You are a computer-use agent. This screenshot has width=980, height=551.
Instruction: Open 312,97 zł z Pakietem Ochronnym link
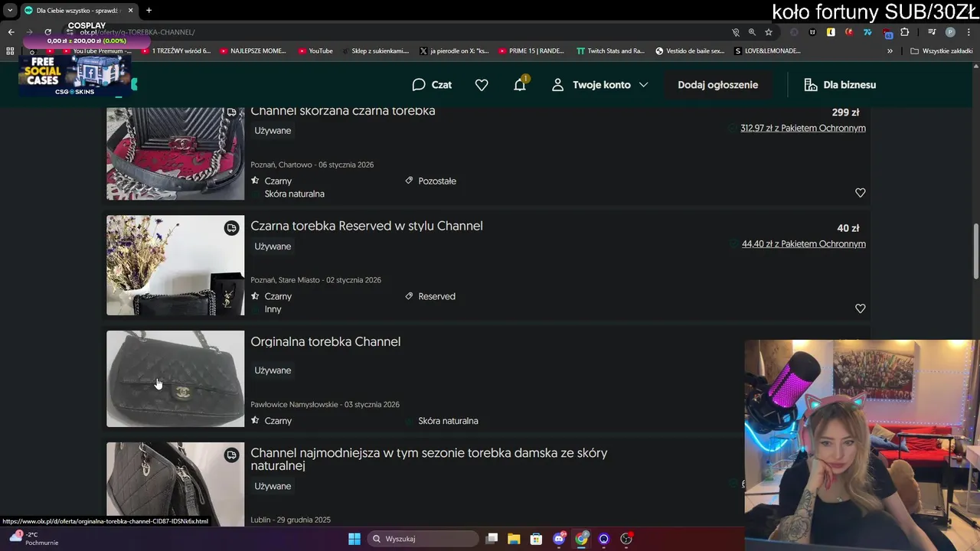point(803,128)
